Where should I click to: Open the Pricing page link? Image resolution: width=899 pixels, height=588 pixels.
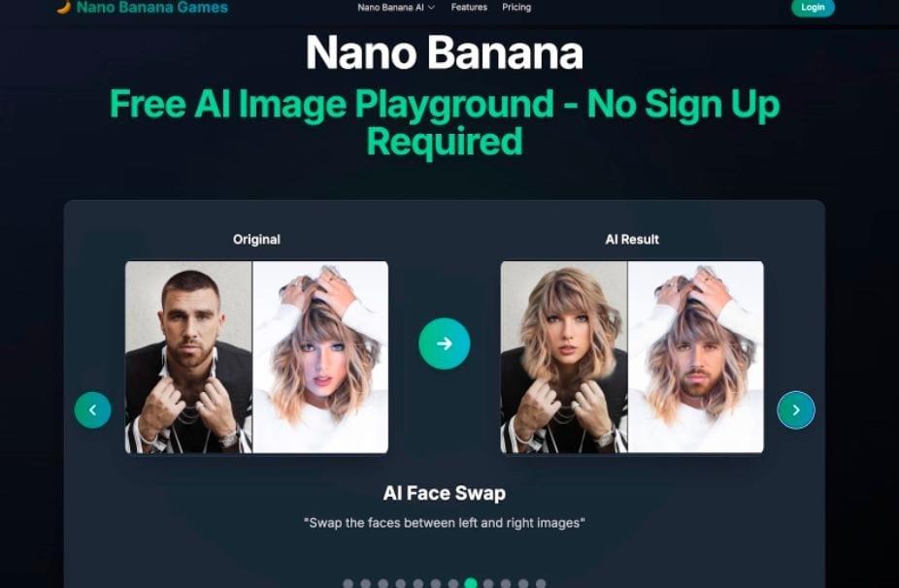pyautogui.click(x=516, y=8)
